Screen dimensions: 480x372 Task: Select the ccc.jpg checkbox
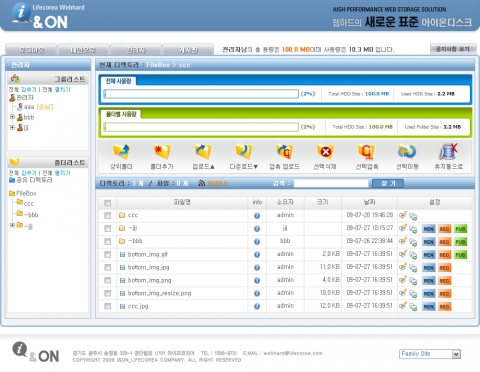tap(107, 306)
